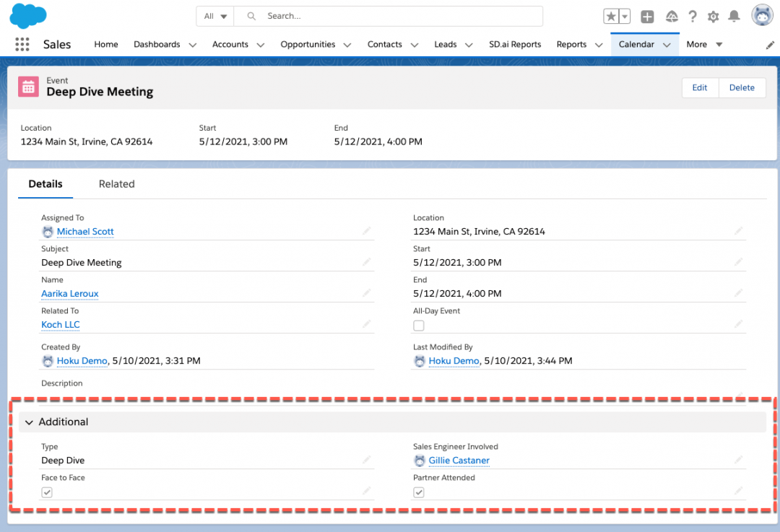Edit Sales Engineer Involved pencil icon
The height and width of the screenshot is (532, 780).
click(738, 459)
